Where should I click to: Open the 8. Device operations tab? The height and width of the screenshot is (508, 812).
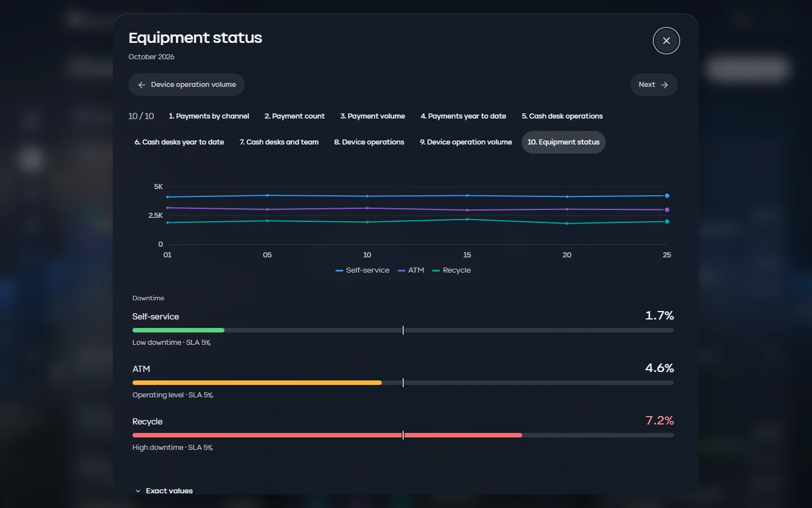point(369,142)
